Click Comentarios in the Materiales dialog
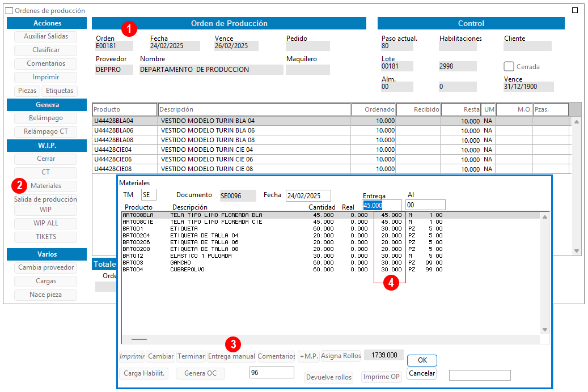The height and width of the screenshot is (392, 588). [276, 356]
